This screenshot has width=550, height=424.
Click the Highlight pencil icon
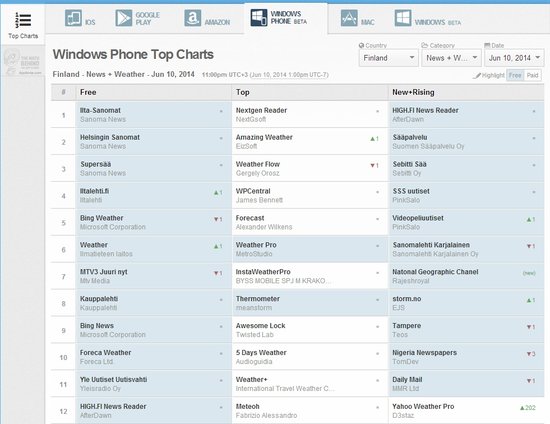point(476,75)
